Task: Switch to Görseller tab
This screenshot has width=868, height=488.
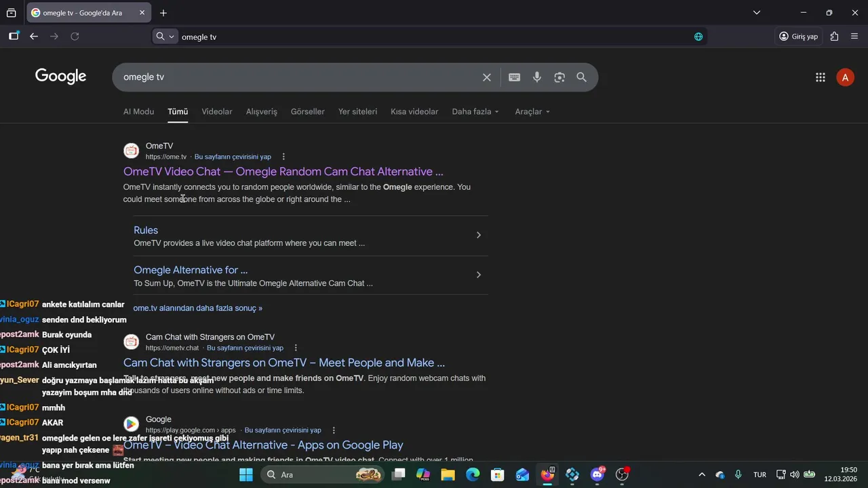Action: tap(308, 112)
